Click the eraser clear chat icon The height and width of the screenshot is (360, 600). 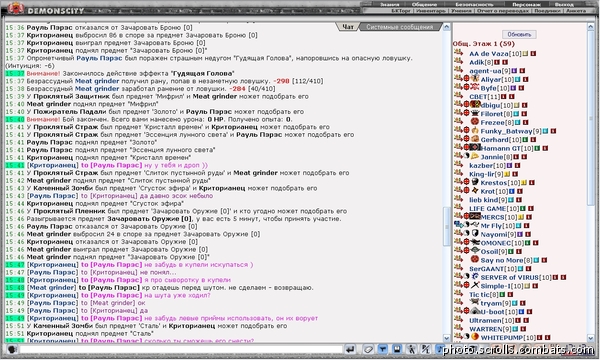(x=368, y=349)
